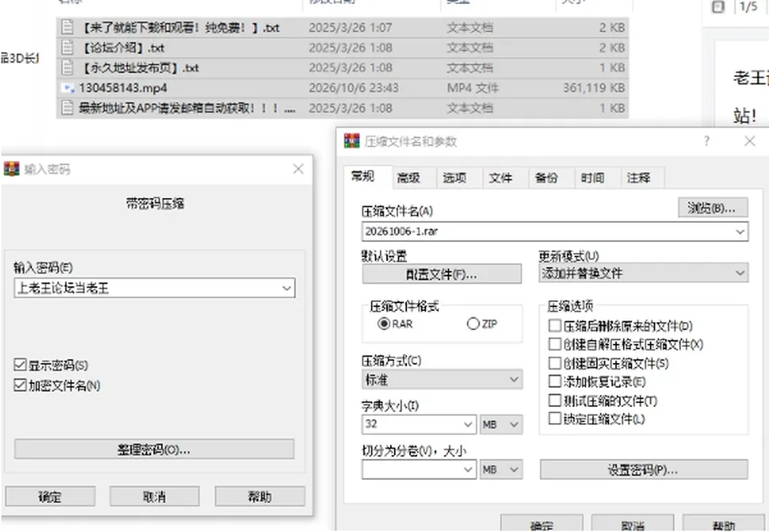Select the RAR archive format
Screen dimensions: 769x532
[384, 324]
